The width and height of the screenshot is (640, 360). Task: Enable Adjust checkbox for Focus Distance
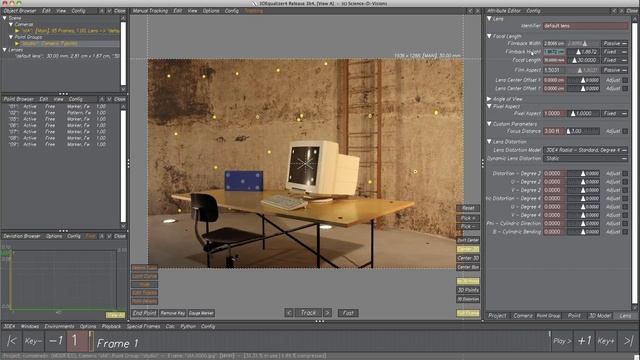625,131
